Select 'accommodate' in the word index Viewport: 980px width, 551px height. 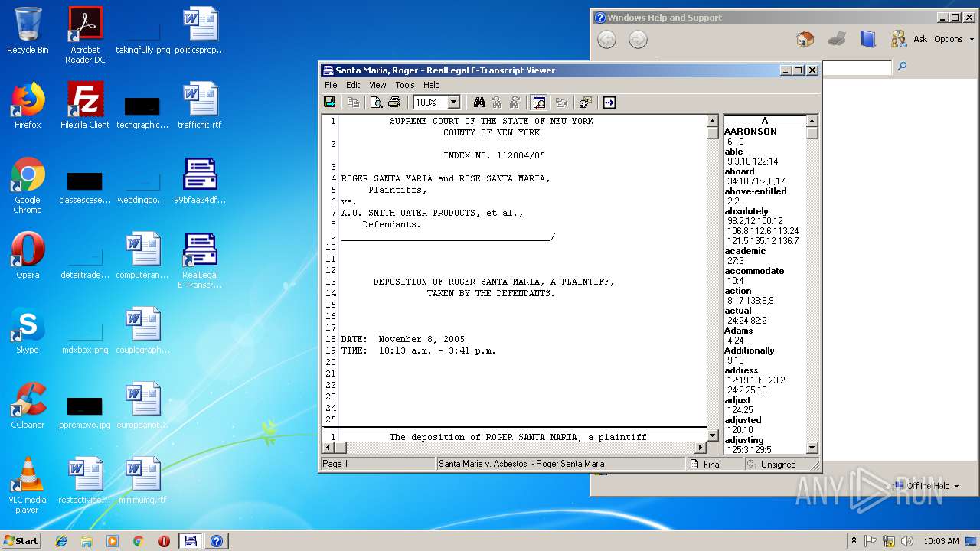click(x=754, y=271)
